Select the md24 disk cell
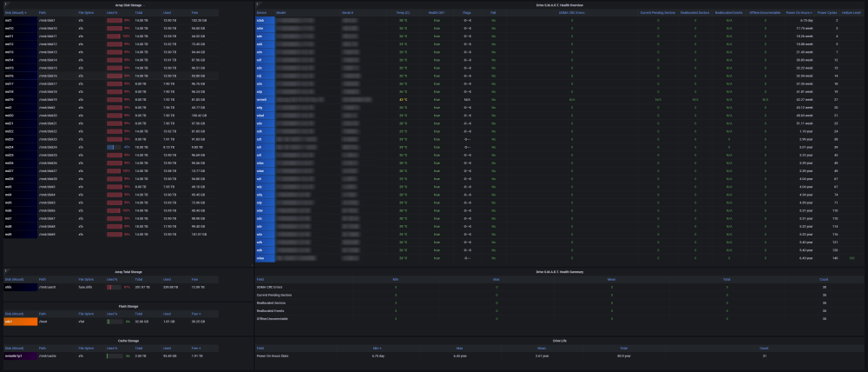Viewport: 868px width, 372px height. coord(21,148)
